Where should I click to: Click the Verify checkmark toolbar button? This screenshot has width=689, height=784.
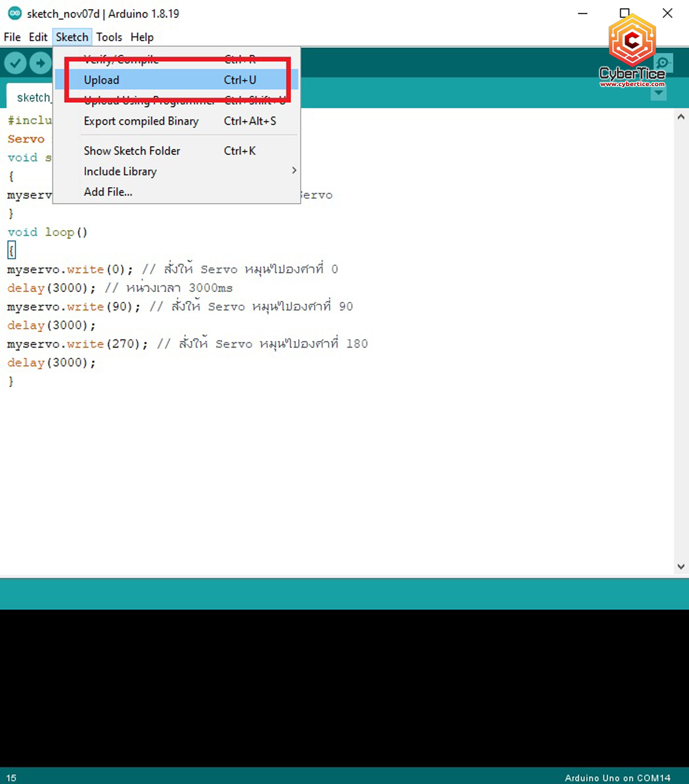[15, 63]
